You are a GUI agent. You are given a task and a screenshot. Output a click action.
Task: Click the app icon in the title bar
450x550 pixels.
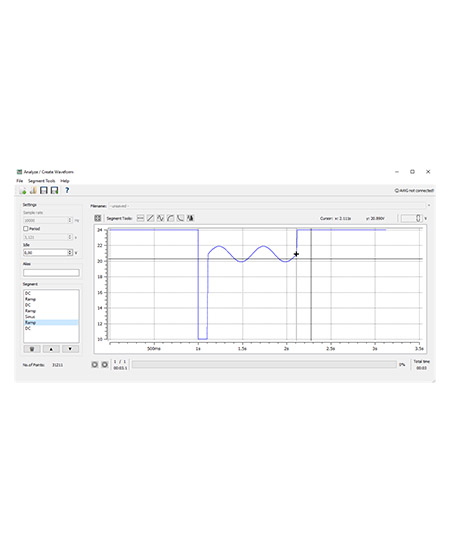pyautogui.click(x=20, y=172)
